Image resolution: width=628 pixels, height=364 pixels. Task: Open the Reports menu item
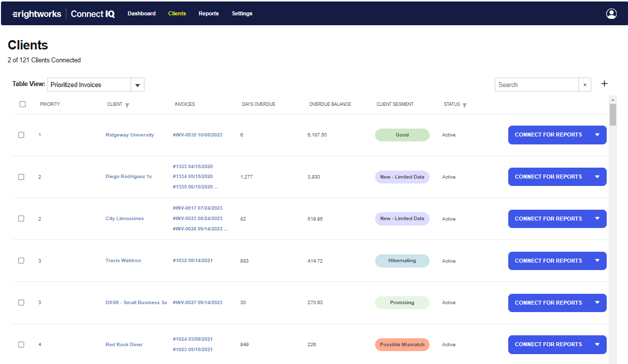[208, 13]
